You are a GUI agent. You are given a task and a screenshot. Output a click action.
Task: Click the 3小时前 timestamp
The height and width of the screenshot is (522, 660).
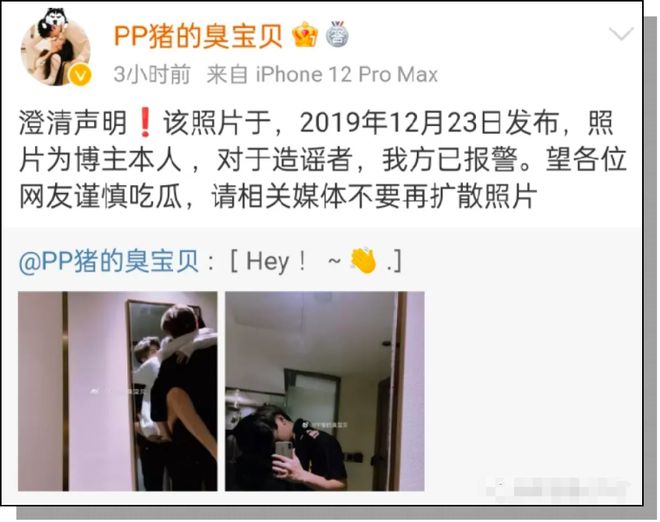tap(152, 75)
